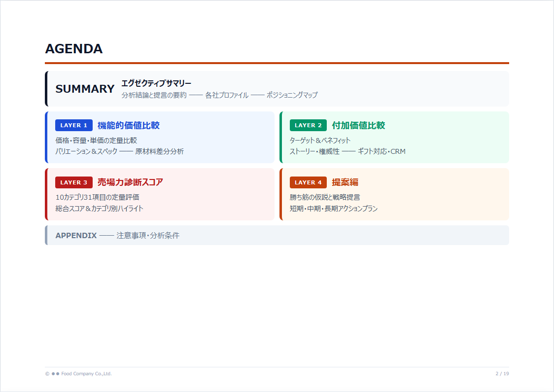The height and width of the screenshot is (392, 554).
Task: Open ポジショニングマップ from the summary
Action: (x=293, y=95)
